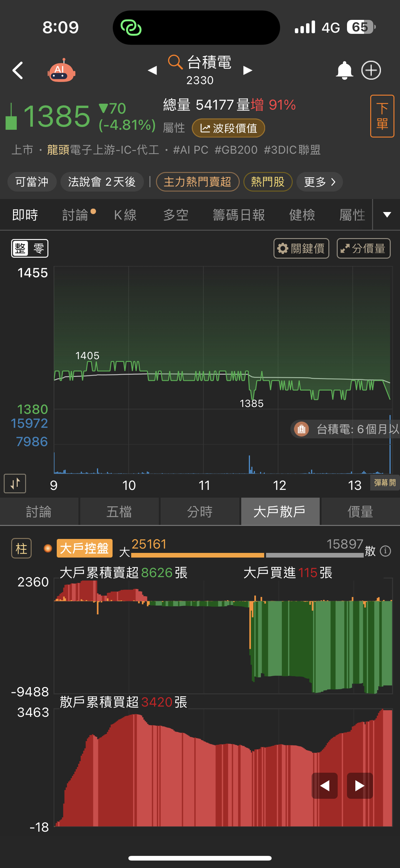
Task: Switch to next stock with right triangle
Action: tap(248, 70)
